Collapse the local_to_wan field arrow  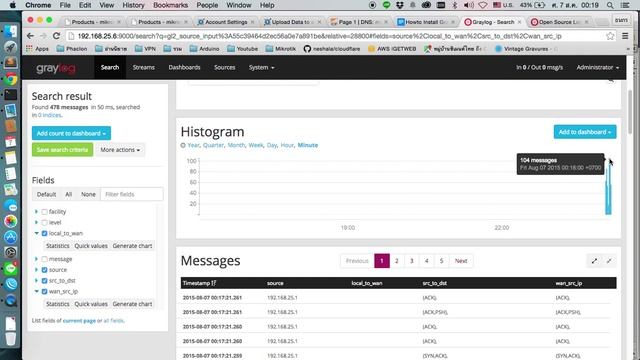coord(36,233)
